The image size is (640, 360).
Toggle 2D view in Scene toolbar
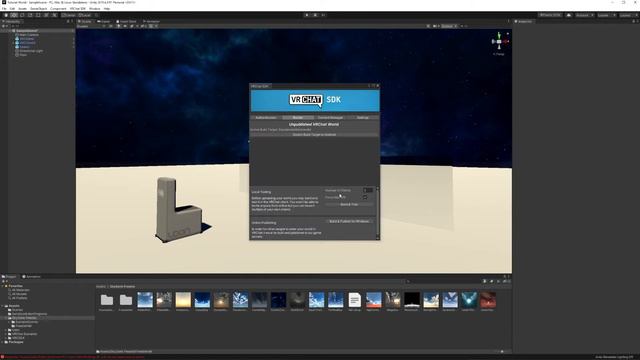[x=110, y=26]
